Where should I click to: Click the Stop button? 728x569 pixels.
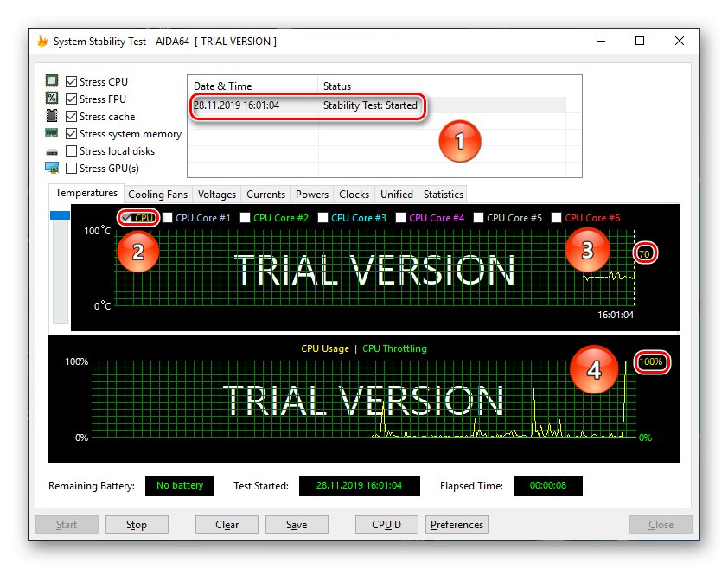(x=137, y=524)
